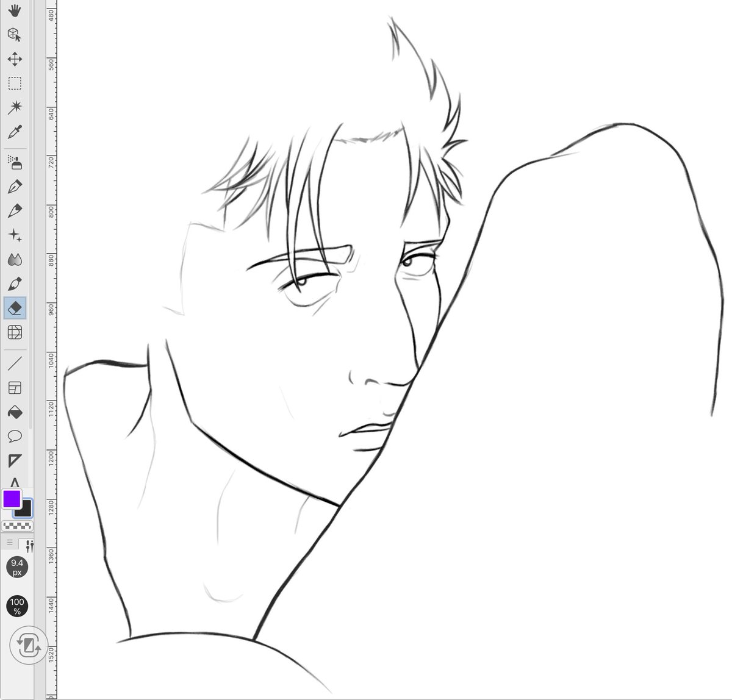
Task: Select the Operation object tool
Action: click(15, 35)
